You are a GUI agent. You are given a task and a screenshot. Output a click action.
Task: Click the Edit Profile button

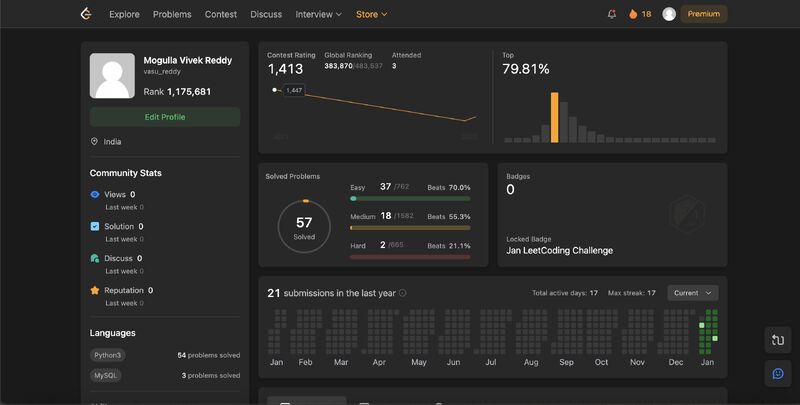pyautogui.click(x=165, y=117)
